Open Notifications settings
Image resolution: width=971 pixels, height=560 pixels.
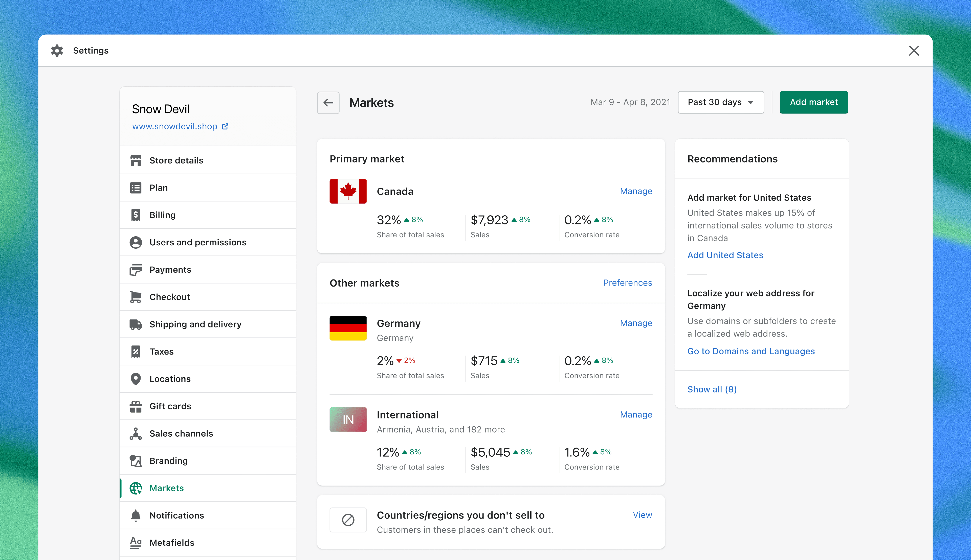tap(208, 515)
